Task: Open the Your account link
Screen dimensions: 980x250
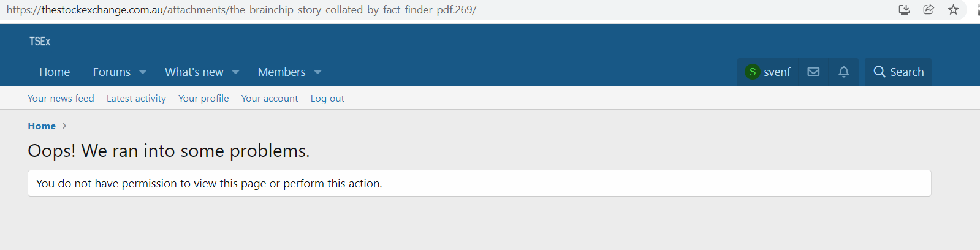Action: (270, 98)
